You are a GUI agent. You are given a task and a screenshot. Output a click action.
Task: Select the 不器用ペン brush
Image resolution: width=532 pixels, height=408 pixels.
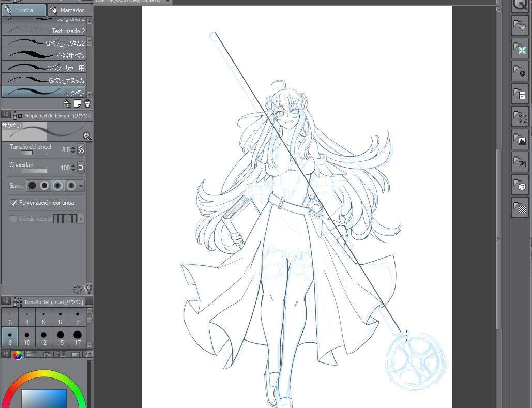[x=44, y=55]
